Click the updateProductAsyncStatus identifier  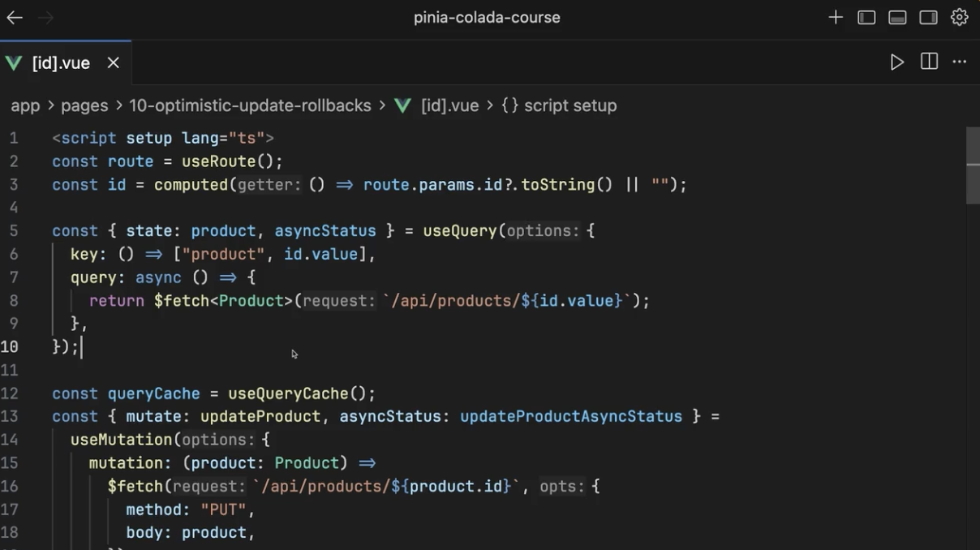pyautogui.click(x=571, y=416)
